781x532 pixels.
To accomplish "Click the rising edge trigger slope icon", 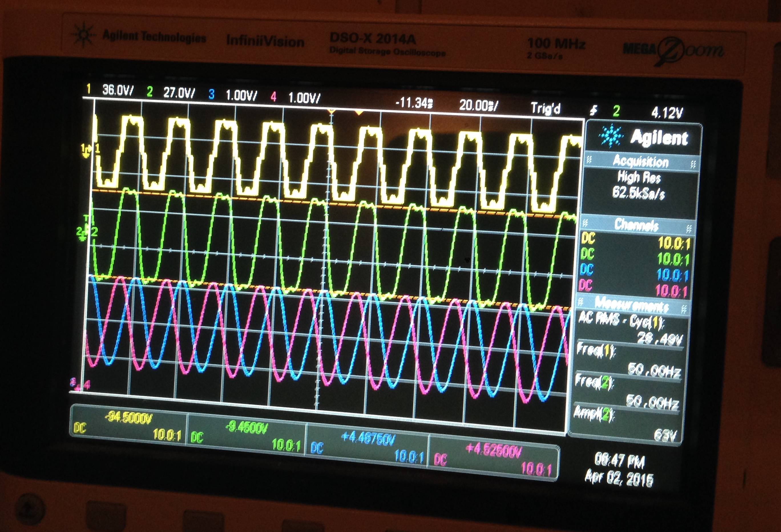I will 594,110.
